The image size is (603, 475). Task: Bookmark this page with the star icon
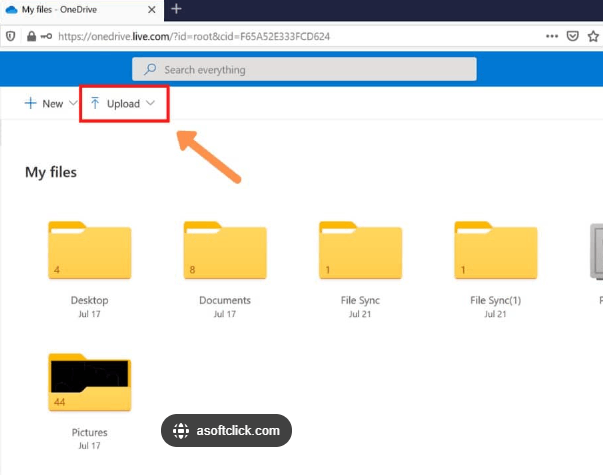(593, 36)
